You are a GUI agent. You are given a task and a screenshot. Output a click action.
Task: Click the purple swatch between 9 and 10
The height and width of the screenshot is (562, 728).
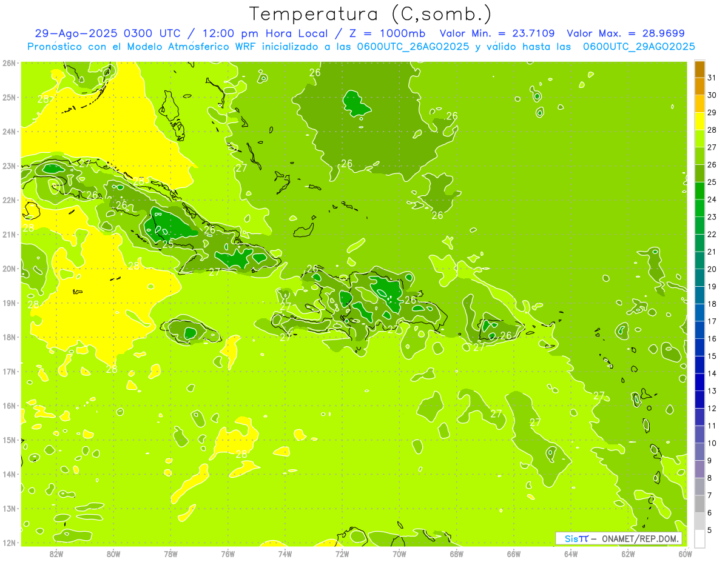click(699, 452)
